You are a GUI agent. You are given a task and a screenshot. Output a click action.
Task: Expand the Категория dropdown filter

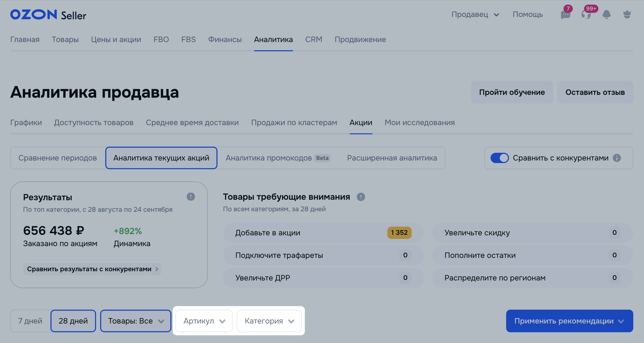point(269,321)
